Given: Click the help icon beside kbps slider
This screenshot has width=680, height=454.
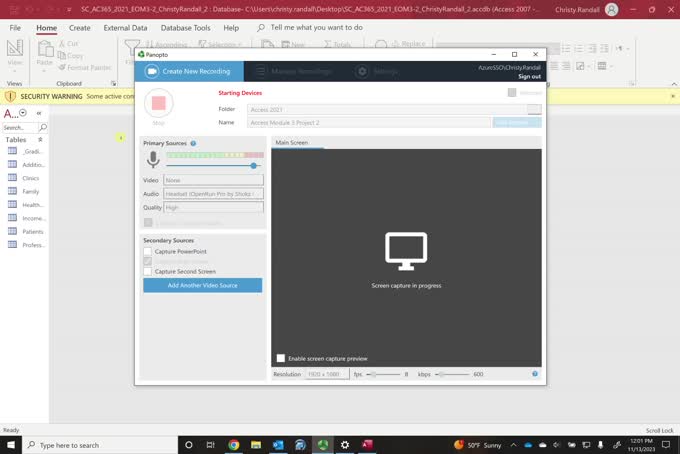Looking at the screenshot, I should [x=535, y=374].
